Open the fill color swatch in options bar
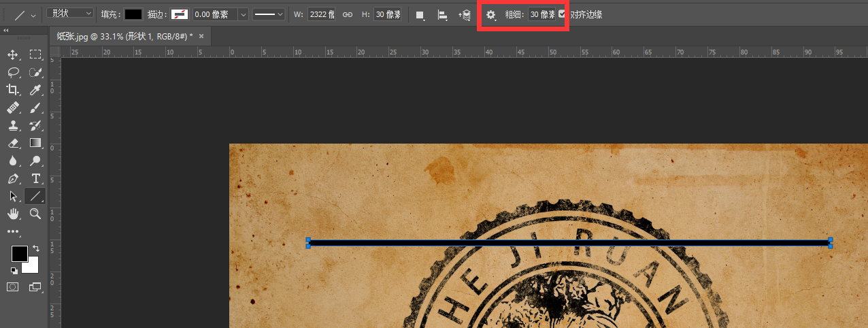This screenshot has height=328, width=868. point(133,14)
